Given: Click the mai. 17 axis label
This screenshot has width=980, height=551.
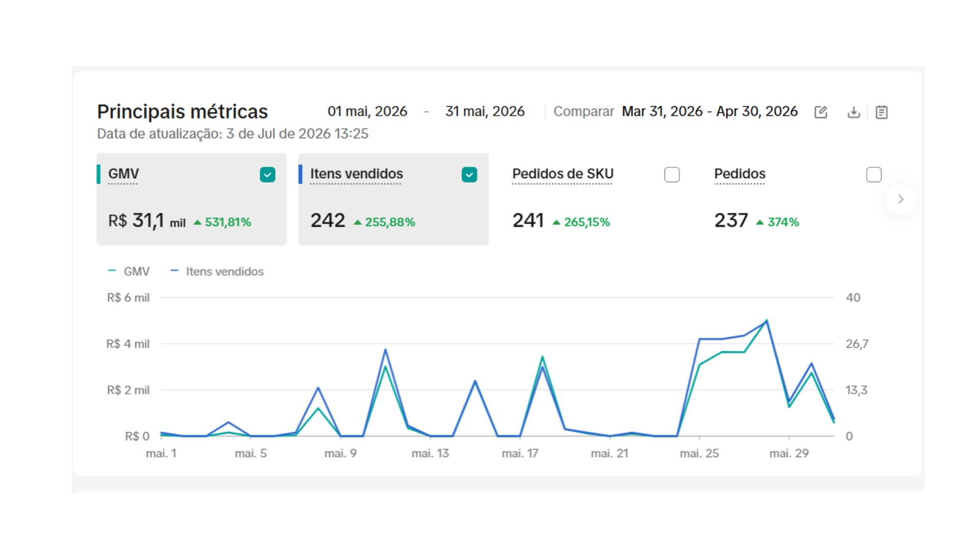Looking at the screenshot, I should click(520, 453).
